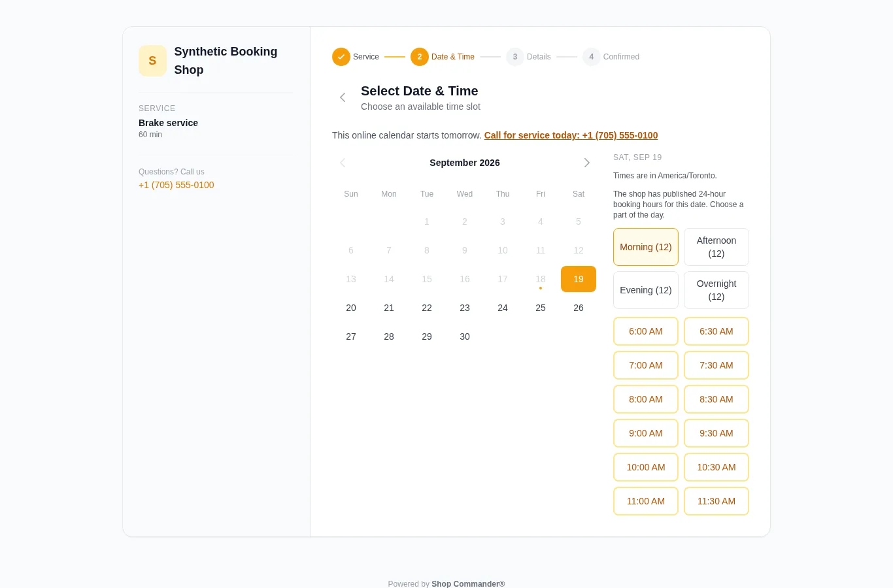This screenshot has height=588, width=893.
Task: Select September 19 on the calendar
Action: click(579, 279)
